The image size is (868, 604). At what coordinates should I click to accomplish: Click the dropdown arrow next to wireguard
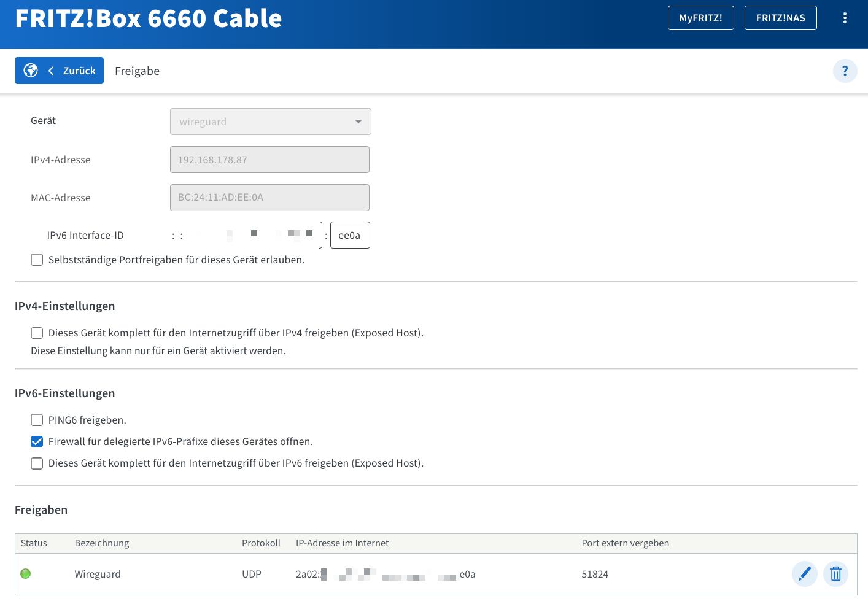pos(358,122)
